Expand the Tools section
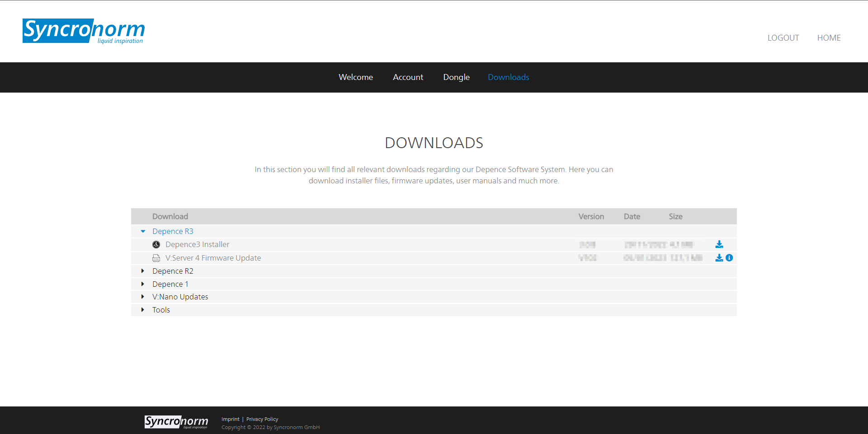The image size is (868, 434). tap(143, 310)
